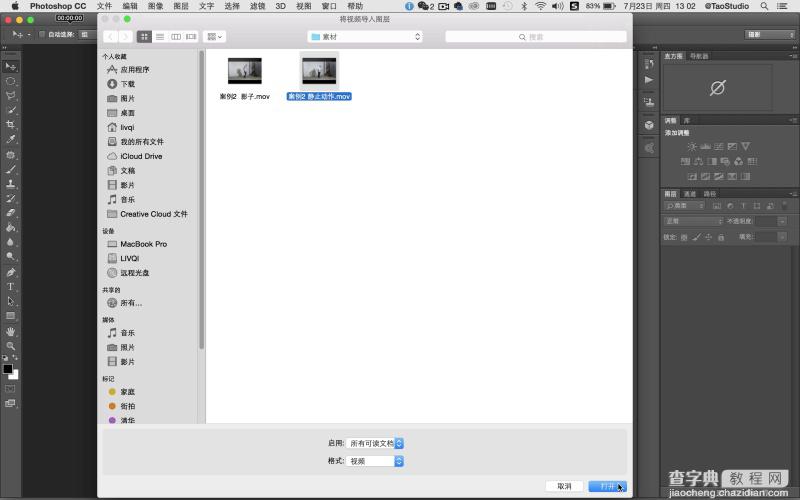This screenshot has width=800, height=500.
Task: Switch to the 导航器 tab
Action: [x=699, y=56]
